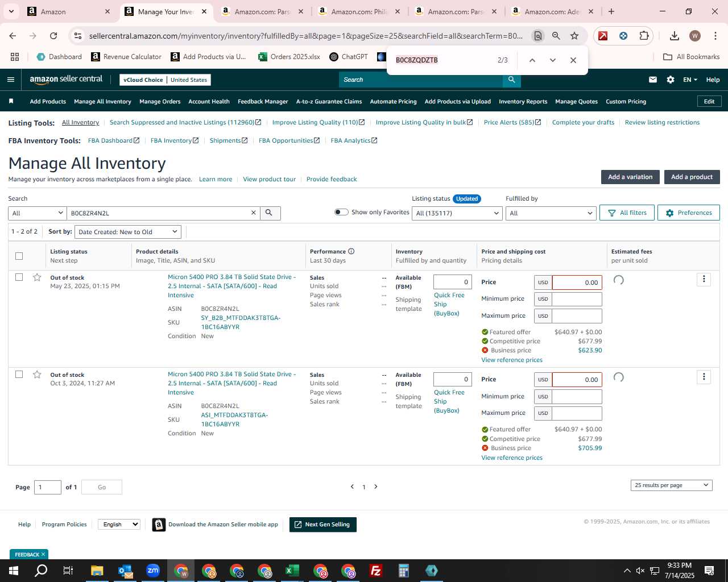
Task: Open the EN language selector in header
Action: pos(690,80)
